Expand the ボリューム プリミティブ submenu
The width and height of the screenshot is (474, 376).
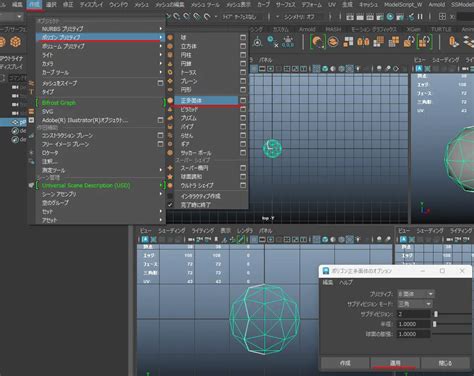click(x=100, y=46)
